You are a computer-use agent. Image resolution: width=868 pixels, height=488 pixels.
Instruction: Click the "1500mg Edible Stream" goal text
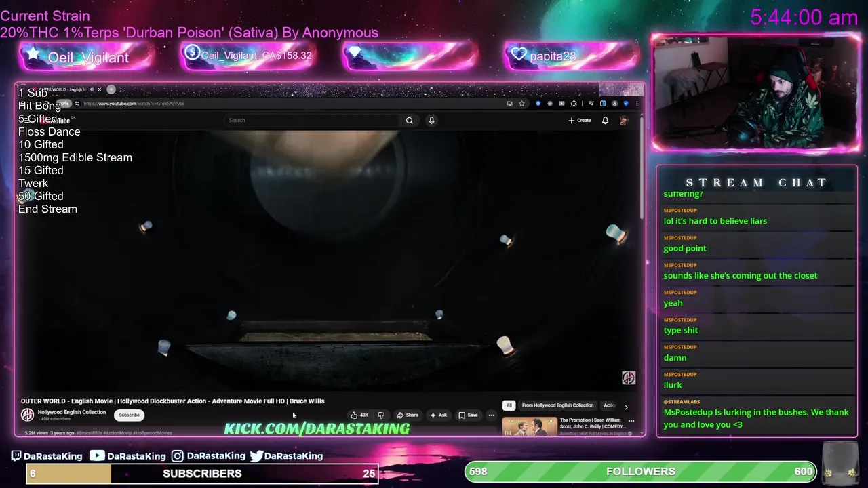pyautogui.click(x=75, y=157)
